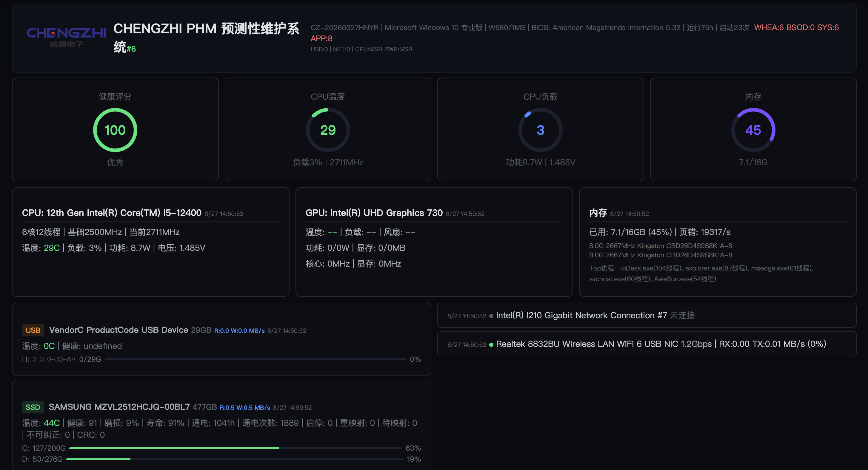Click the CPU温度 card label
Viewport: 868px width, 470px height.
328,97
